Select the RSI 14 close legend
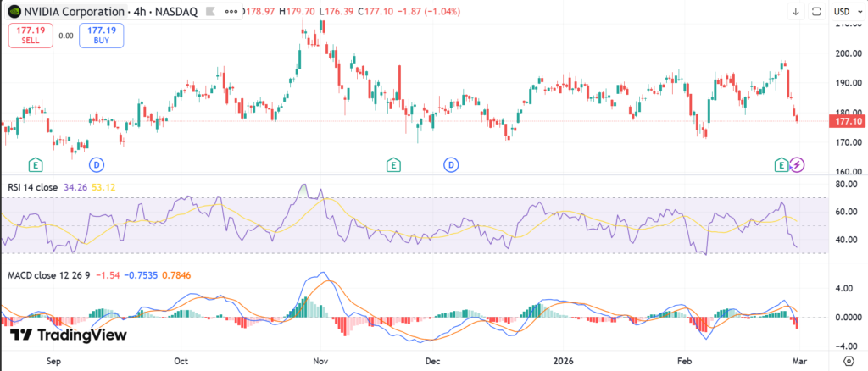The height and width of the screenshot is (371, 868). pyautogui.click(x=32, y=187)
